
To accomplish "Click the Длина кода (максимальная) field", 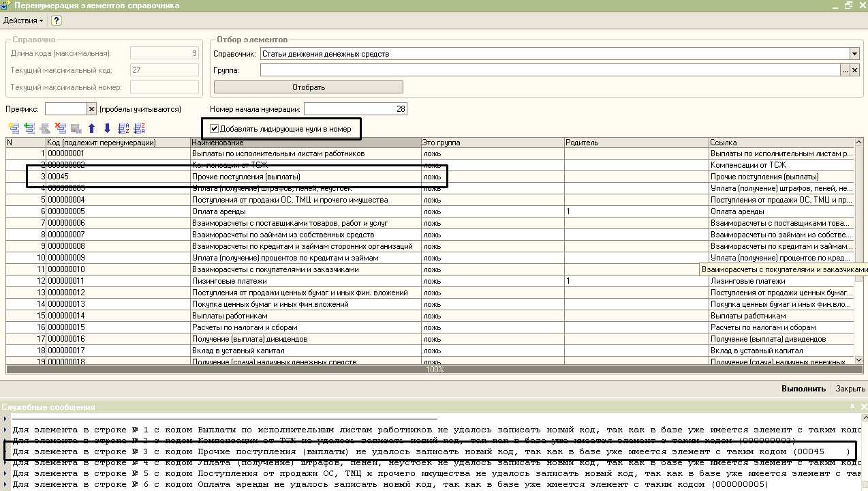I will click(x=164, y=53).
